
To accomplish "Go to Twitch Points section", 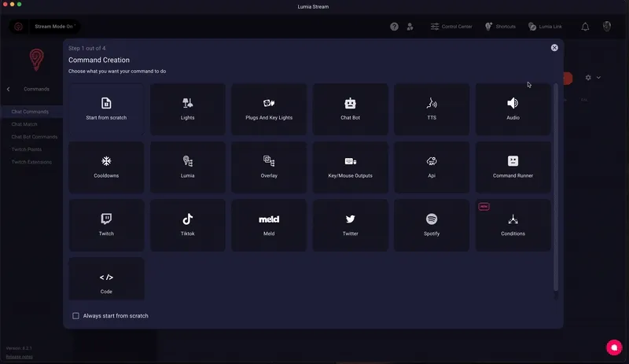I will (28, 149).
